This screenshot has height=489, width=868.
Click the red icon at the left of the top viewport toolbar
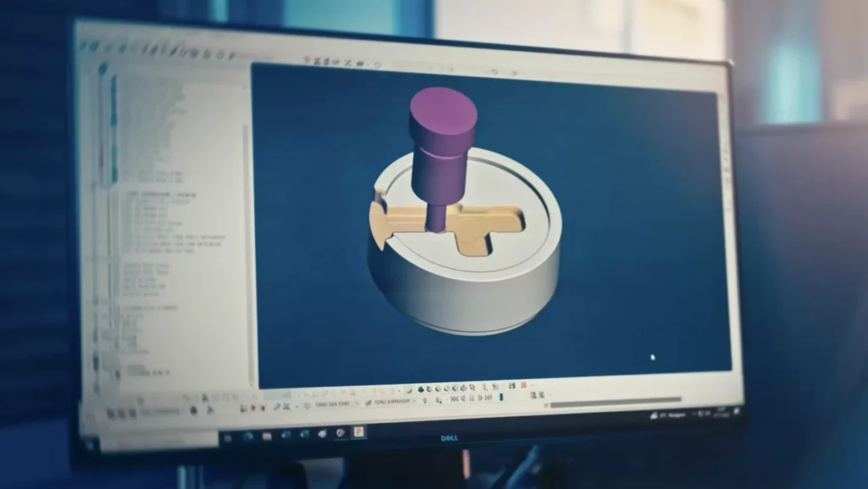[x=308, y=61]
